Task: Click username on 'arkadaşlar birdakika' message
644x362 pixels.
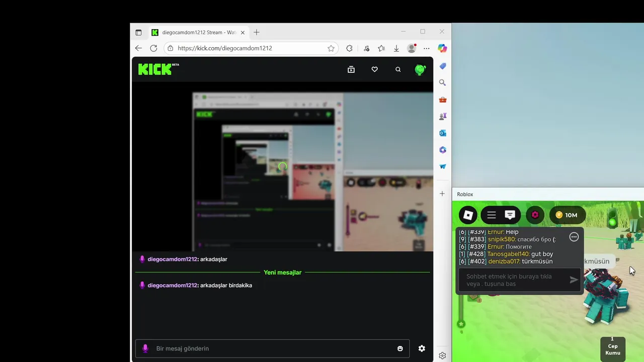Action: (x=172, y=285)
